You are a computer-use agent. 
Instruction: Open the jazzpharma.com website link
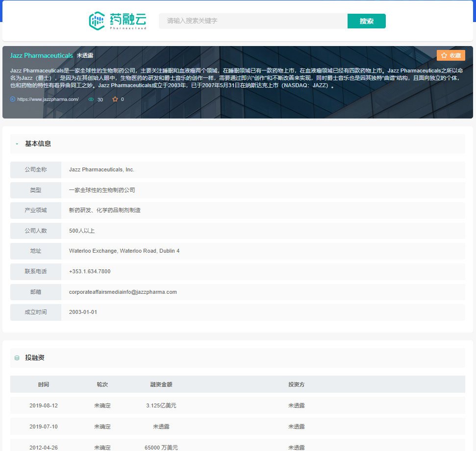48,99
